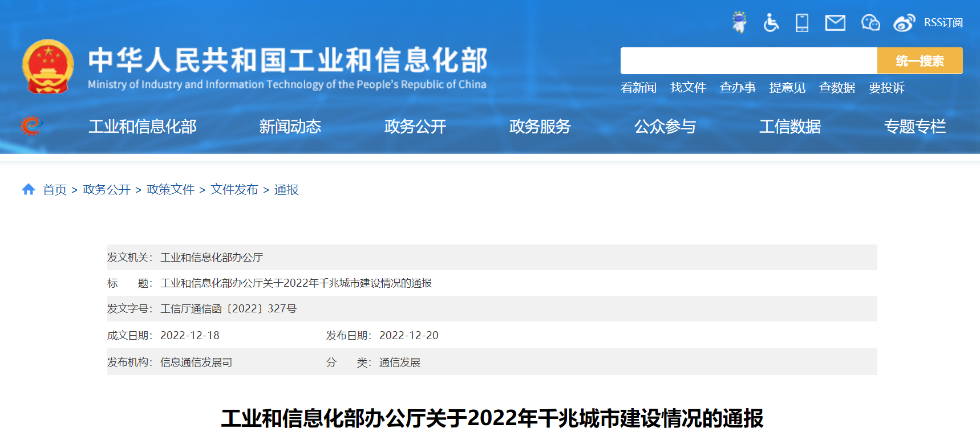Click the bold article headline
This screenshot has width=980, height=448.
pos(492,418)
